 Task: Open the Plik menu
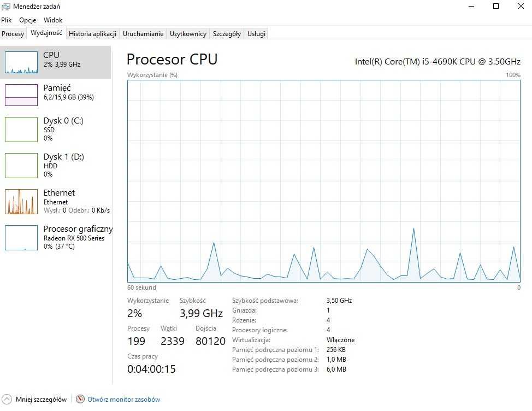(7, 20)
